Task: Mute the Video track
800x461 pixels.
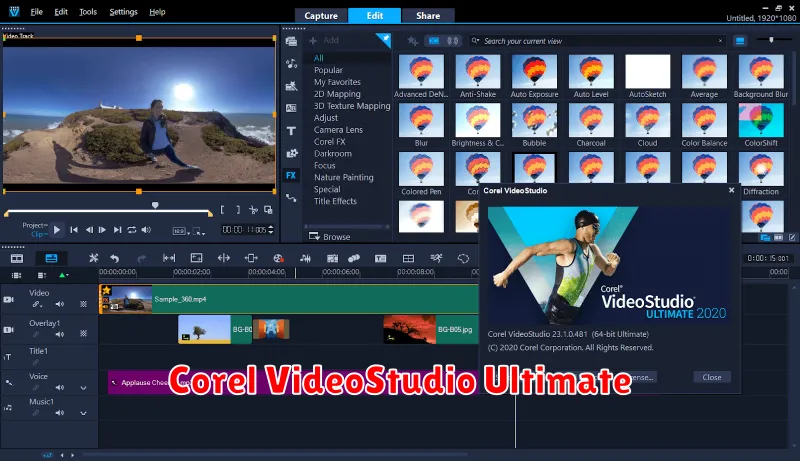Action: pyautogui.click(x=60, y=304)
